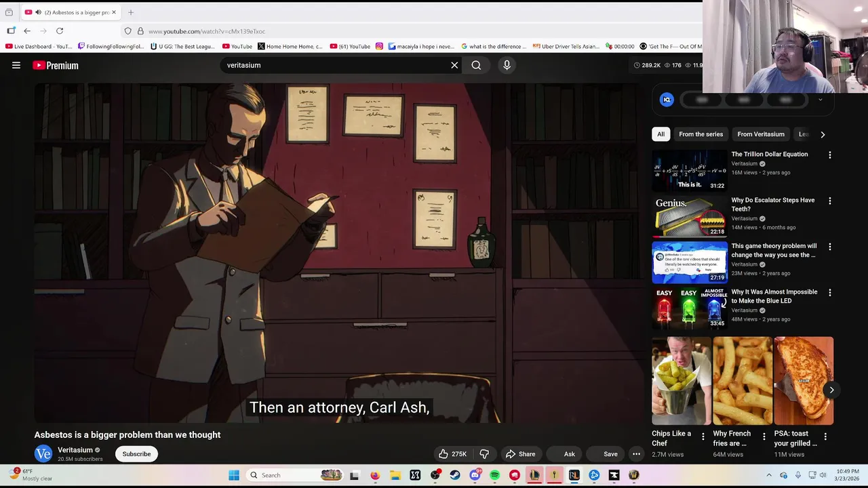Like the Asbestos video
The image size is (868, 488).
point(452,454)
